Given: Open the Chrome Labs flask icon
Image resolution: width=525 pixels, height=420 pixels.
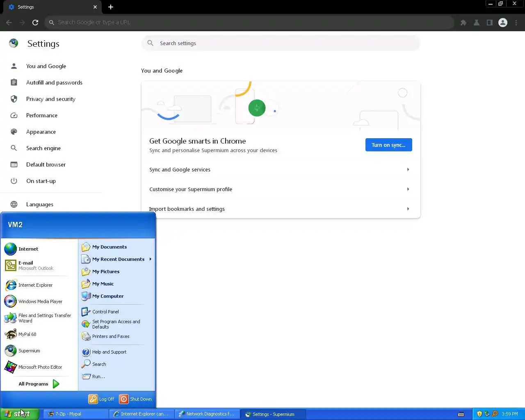Looking at the screenshot, I should (x=477, y=23).
